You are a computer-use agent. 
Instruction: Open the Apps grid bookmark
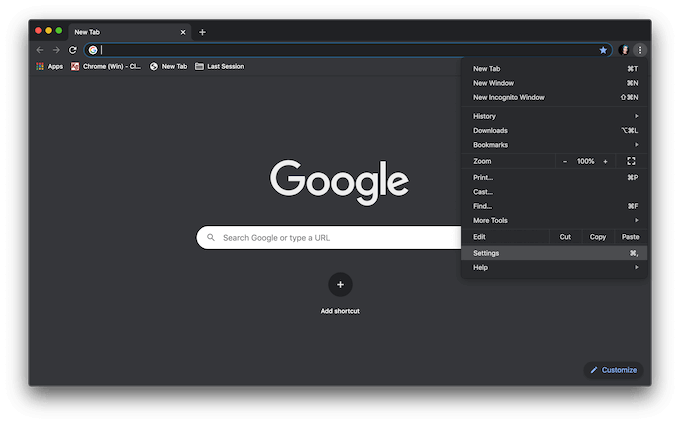[50, 66]
